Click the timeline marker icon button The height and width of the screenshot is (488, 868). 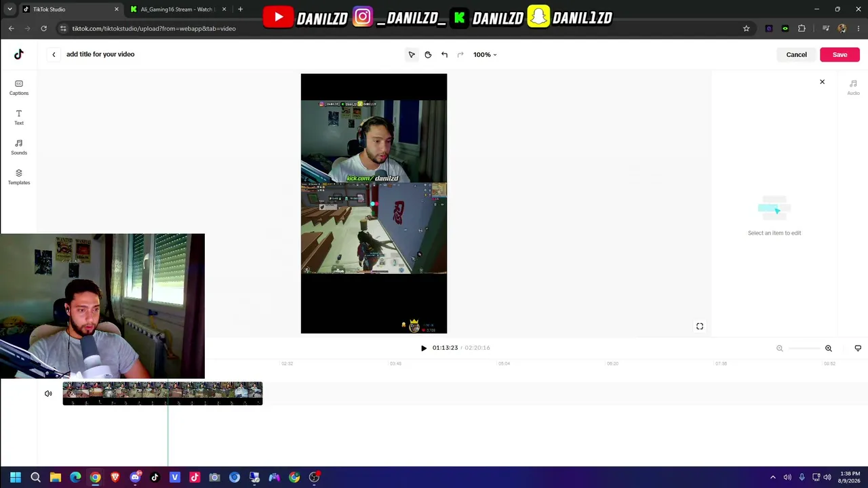[858, 348]
